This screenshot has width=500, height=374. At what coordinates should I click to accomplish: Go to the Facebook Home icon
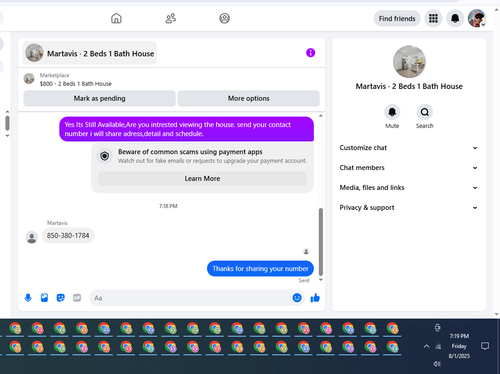click(116, 18)
